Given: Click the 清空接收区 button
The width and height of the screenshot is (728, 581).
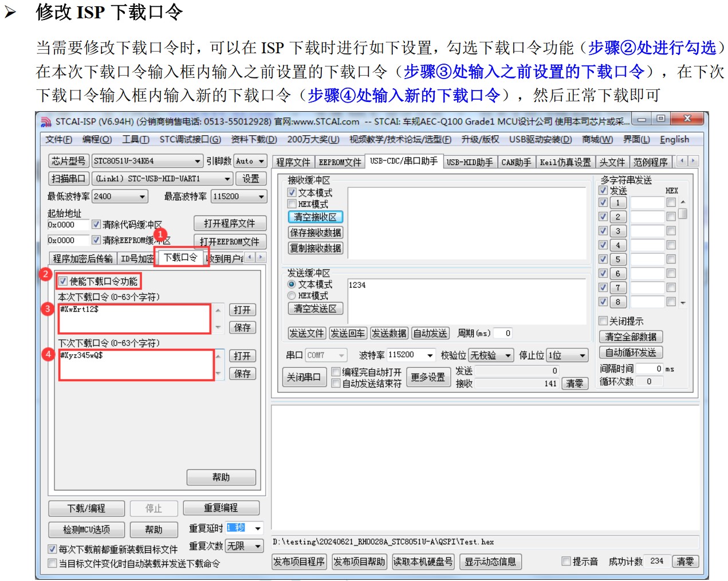Looking at the screenshot, I should [x=316, y=217].
